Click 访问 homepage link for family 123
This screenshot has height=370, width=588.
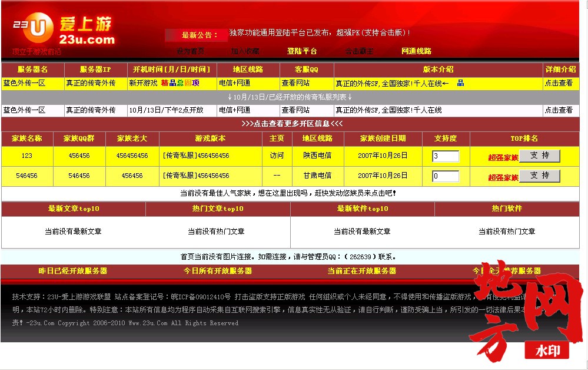tap(277, 156)
